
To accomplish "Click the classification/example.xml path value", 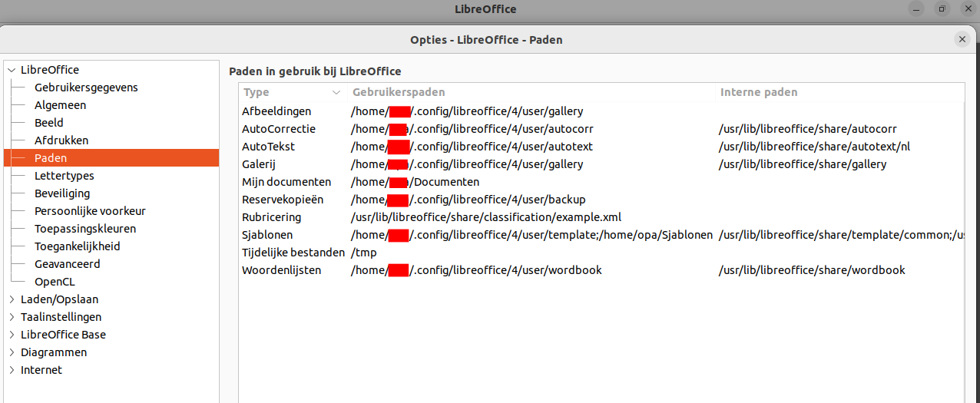I will click(486, 217).
